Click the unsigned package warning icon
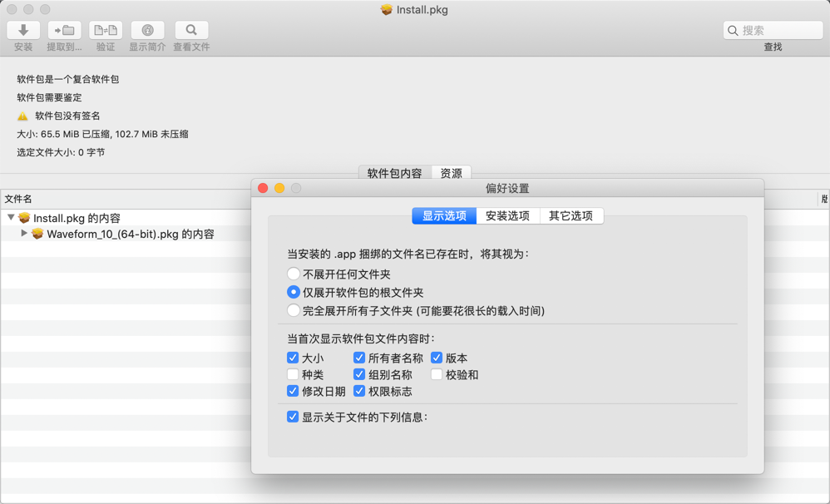The width and height of the screenshot is (830, 504). 22,116
